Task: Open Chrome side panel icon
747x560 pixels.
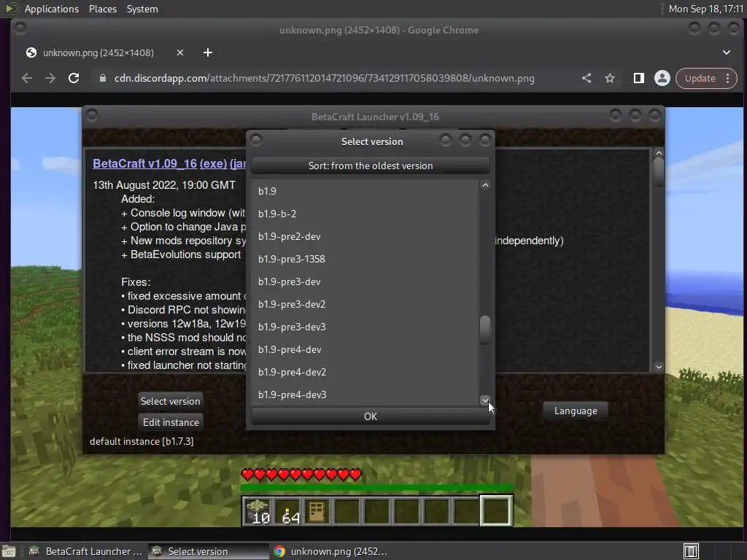Action: point(639,78)
